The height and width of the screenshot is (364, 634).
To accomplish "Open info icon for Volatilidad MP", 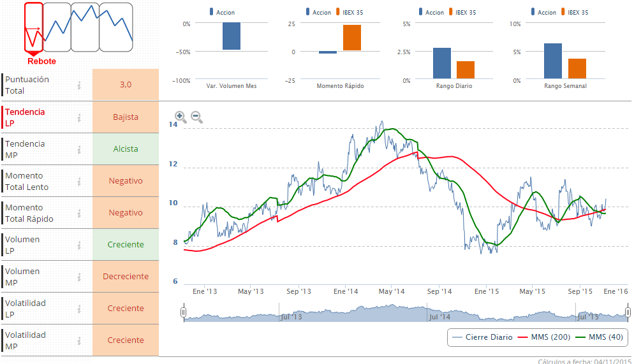I will click(79, 340).
